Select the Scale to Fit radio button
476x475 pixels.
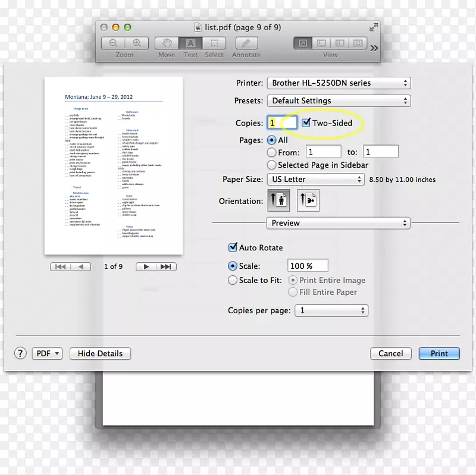[x=233, y=279]
